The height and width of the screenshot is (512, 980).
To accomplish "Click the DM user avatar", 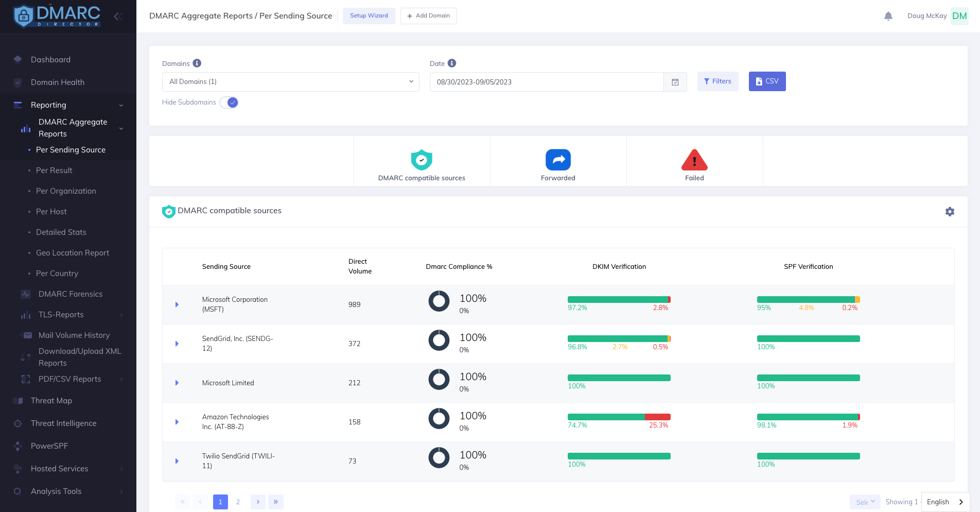I will (959, 16).
